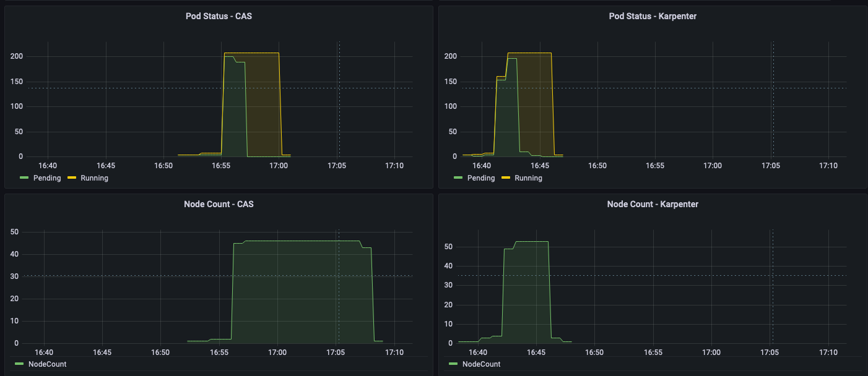868x376 pixels.
Task: Click 16:55 time label on Pod Status CAS axis
Action: (221, 166)
